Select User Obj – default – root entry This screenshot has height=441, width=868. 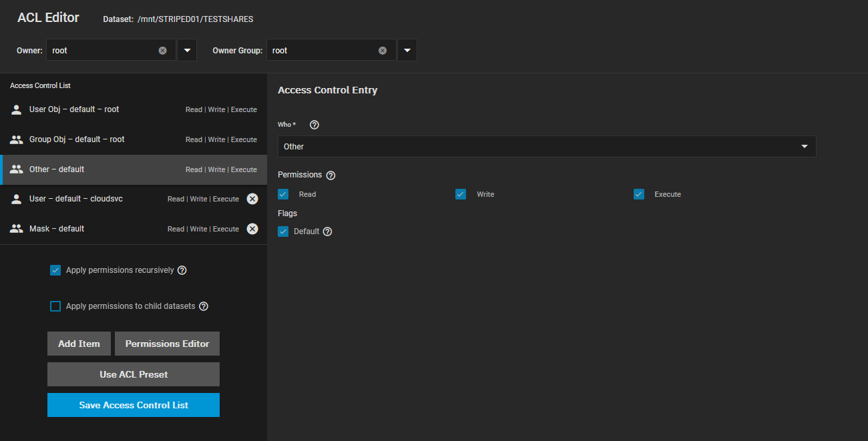coord(134,109)
